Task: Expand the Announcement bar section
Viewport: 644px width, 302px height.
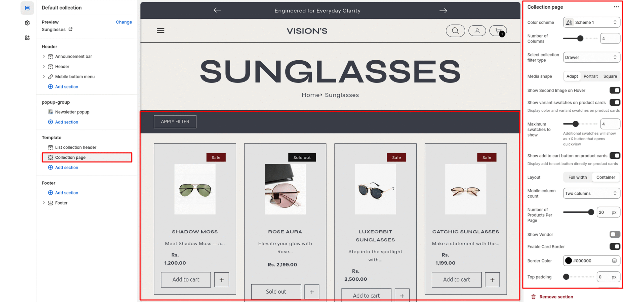Action: [44, 56]
